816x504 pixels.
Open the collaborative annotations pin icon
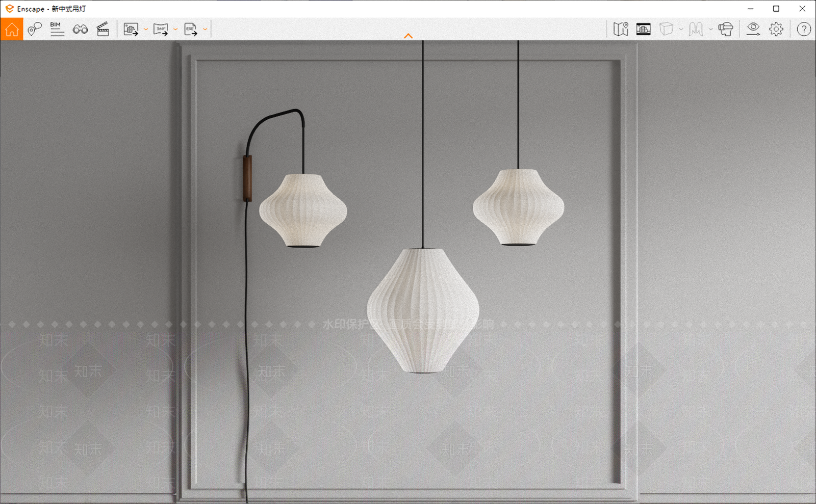[35, 29]
